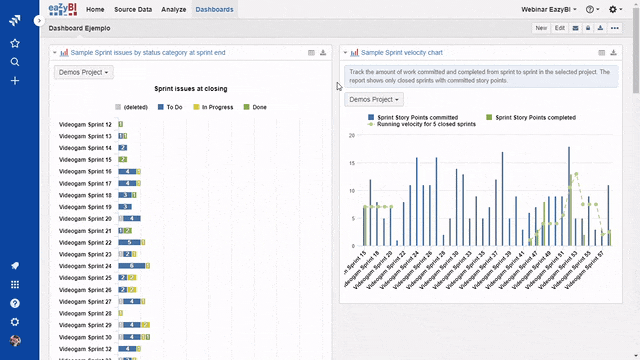
Task: Click the lock share dashboard icon
Action: click(x=588, y=28)
